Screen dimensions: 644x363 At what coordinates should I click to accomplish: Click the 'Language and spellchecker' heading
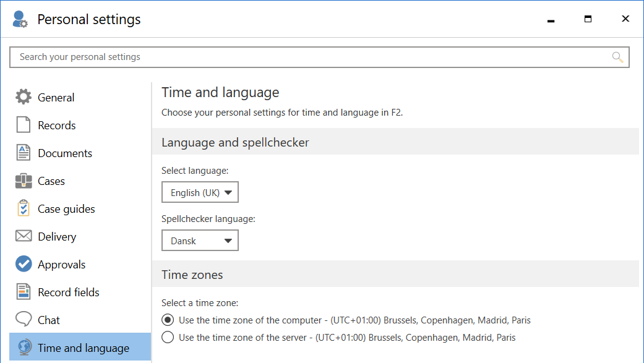point(235,142)
